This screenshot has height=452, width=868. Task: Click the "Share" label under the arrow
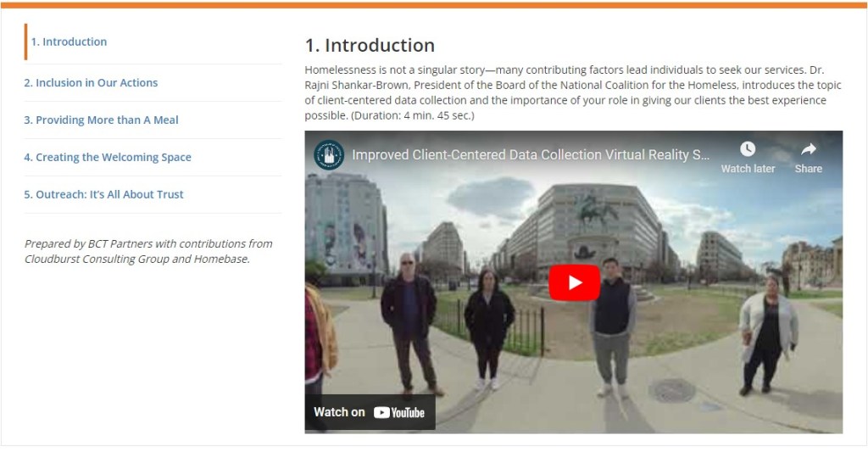tap(808, 169)
